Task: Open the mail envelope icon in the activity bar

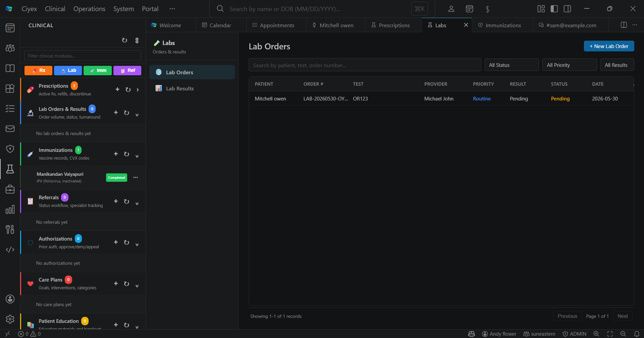Action: point(10,129)
